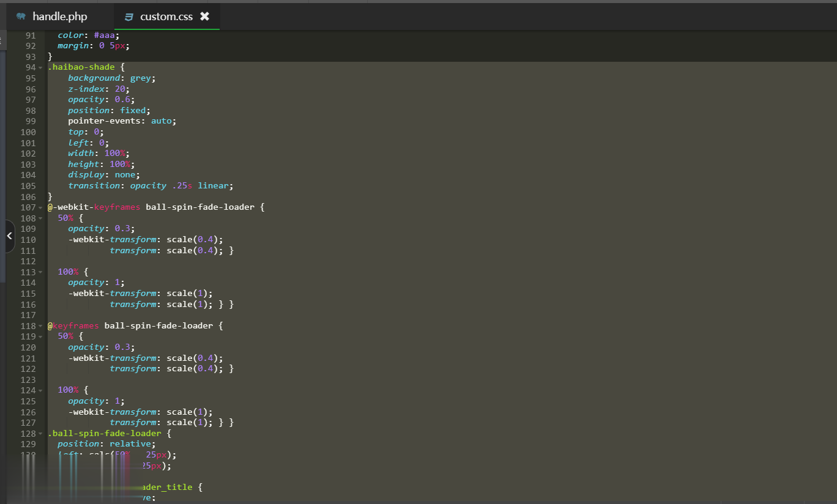Image resolution: width=837 pixels, height=504 pixels.
Task: Switch to the handle.php tab
Action: pos(59,17)
